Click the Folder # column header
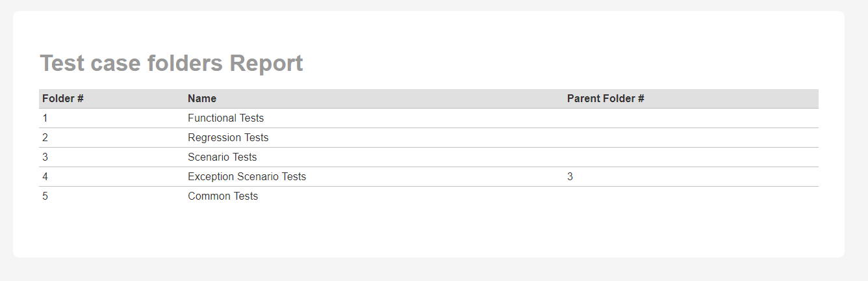Screen dimensions: 868x281 pyautogui.click(x=63, y=99)
